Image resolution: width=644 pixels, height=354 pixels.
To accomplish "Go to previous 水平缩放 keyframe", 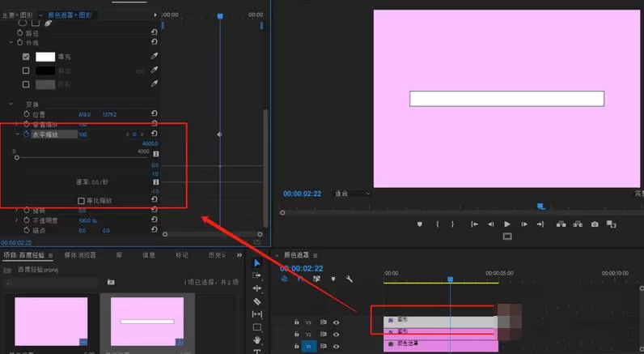I will click(x=127, y=134).
